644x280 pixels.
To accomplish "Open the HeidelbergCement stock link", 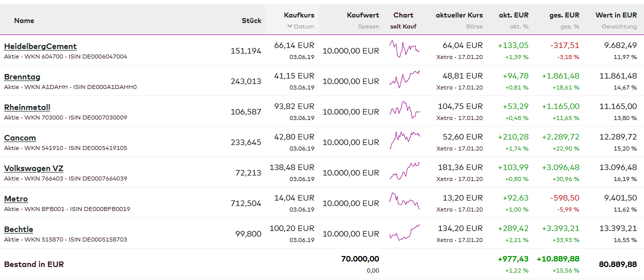I will (x=40, y=46).
